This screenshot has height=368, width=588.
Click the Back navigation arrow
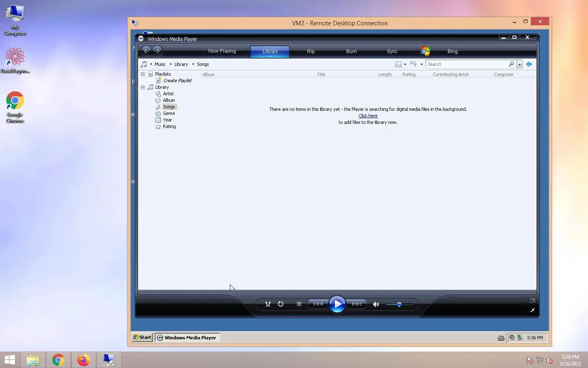point(146,51)
